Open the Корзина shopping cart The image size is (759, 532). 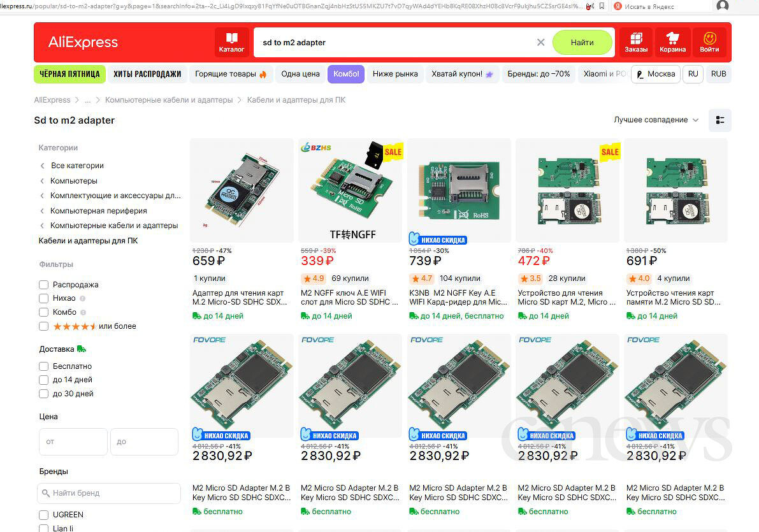(672, 42)
